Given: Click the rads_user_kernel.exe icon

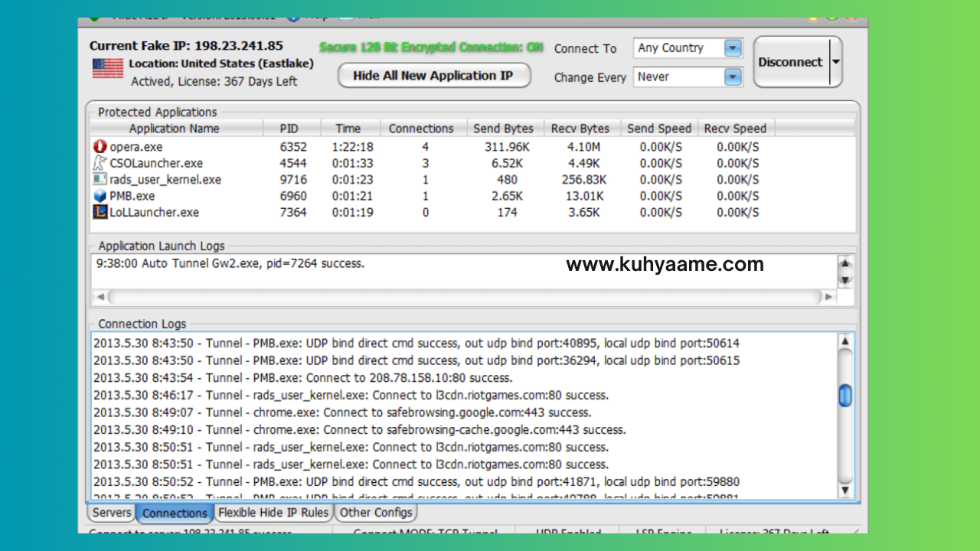Looking at the screenshot, I should coord(100,180).
